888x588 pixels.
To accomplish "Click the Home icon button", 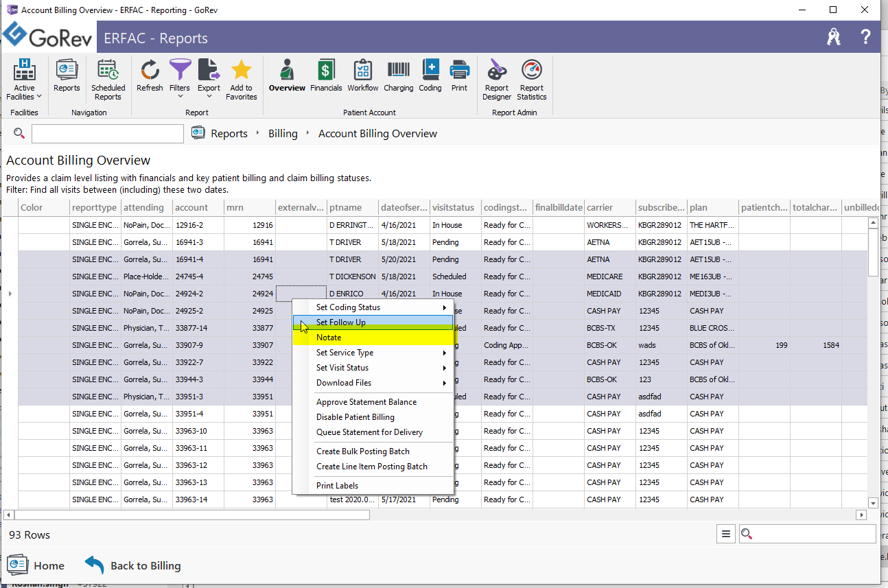I will [36, 565].
